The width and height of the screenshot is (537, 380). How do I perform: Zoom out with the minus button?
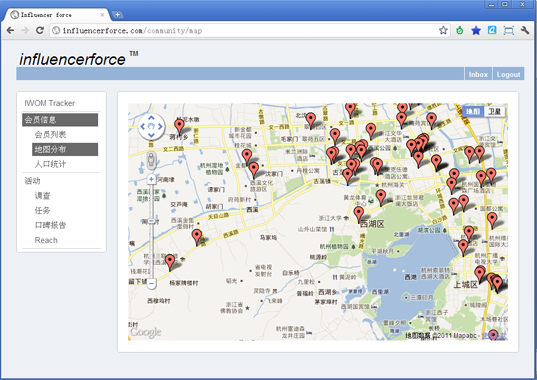click(151, 283)
